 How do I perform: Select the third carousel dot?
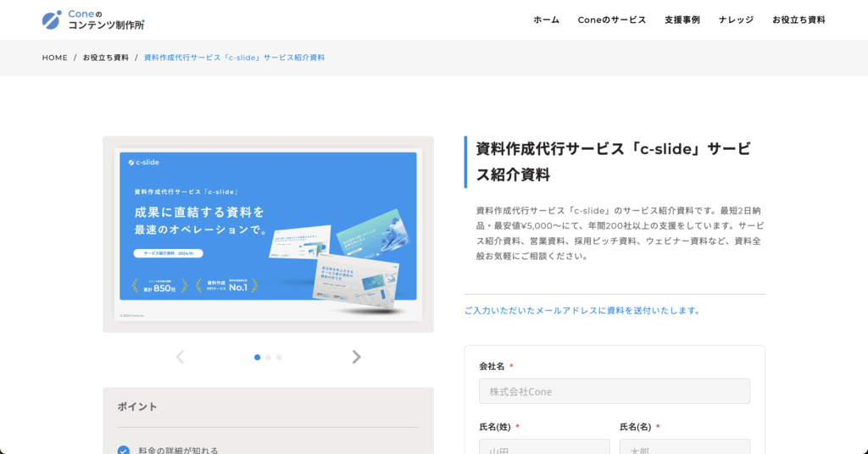(279, 357)
